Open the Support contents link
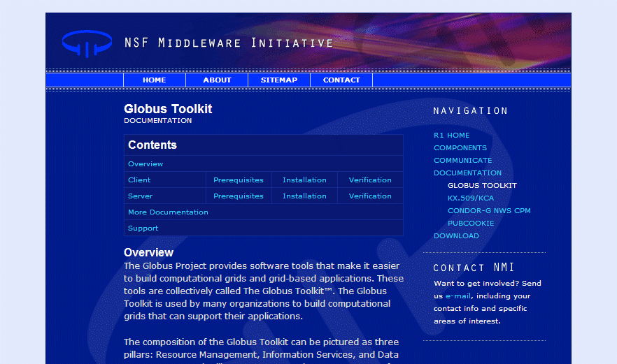The height and width of the screenshot is (364, 617). click(x=143, y=228)
